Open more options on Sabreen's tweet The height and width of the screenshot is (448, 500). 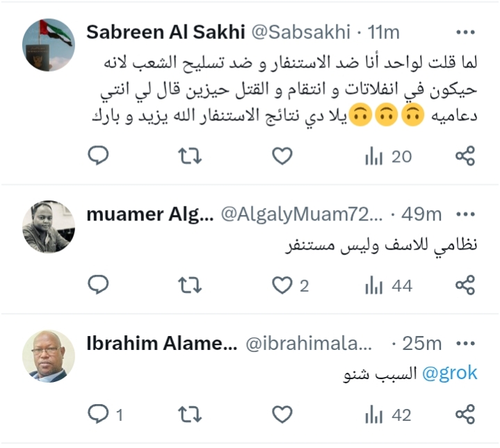(465, 32)
